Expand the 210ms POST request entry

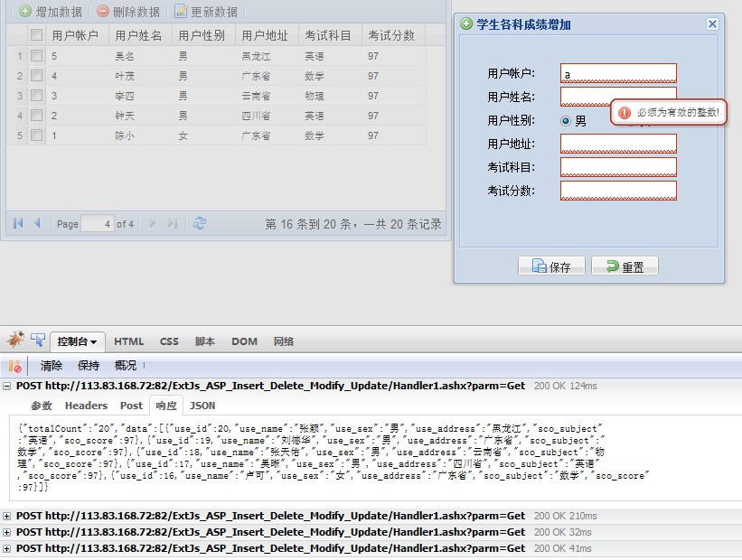(6, 516)
